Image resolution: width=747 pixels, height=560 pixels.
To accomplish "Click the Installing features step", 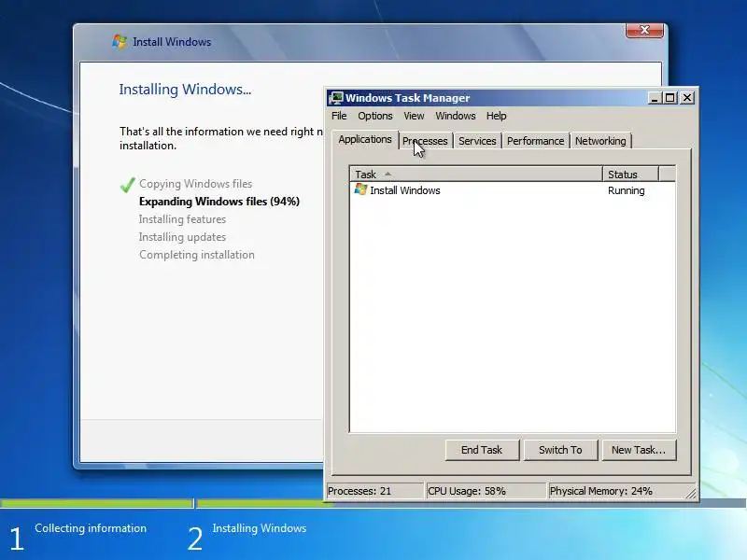I will pos(182,219).
